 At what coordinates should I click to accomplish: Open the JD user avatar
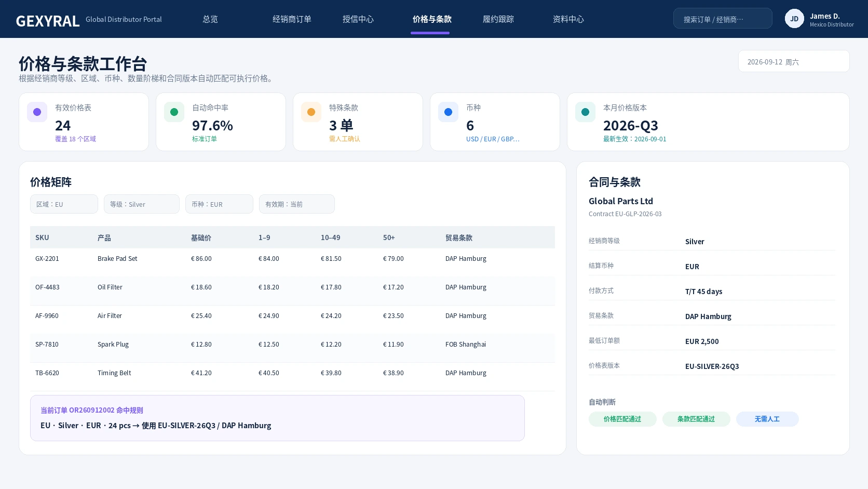click(x=794, y=19)
